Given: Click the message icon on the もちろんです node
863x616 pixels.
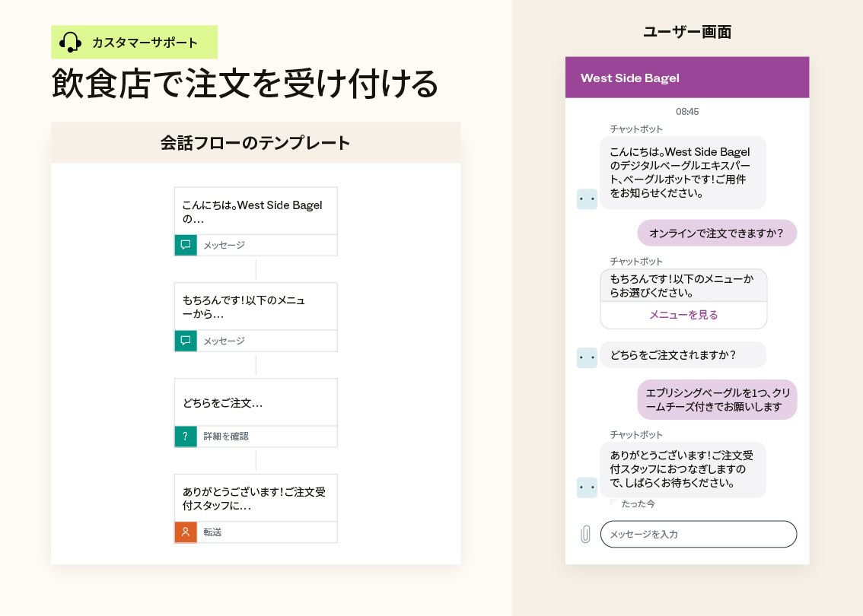Looking at the screenshot, I should (x=186, y=341).
